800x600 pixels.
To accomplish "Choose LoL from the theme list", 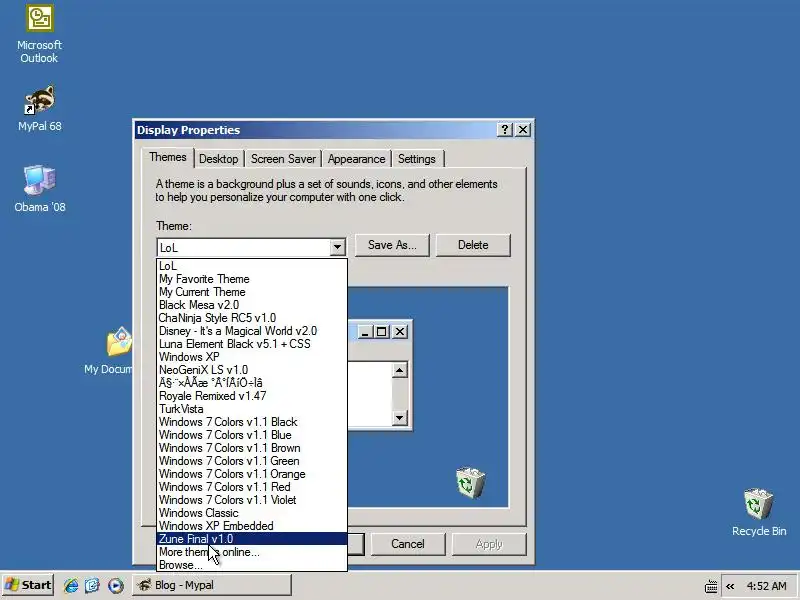I will [x=252, y=266].
